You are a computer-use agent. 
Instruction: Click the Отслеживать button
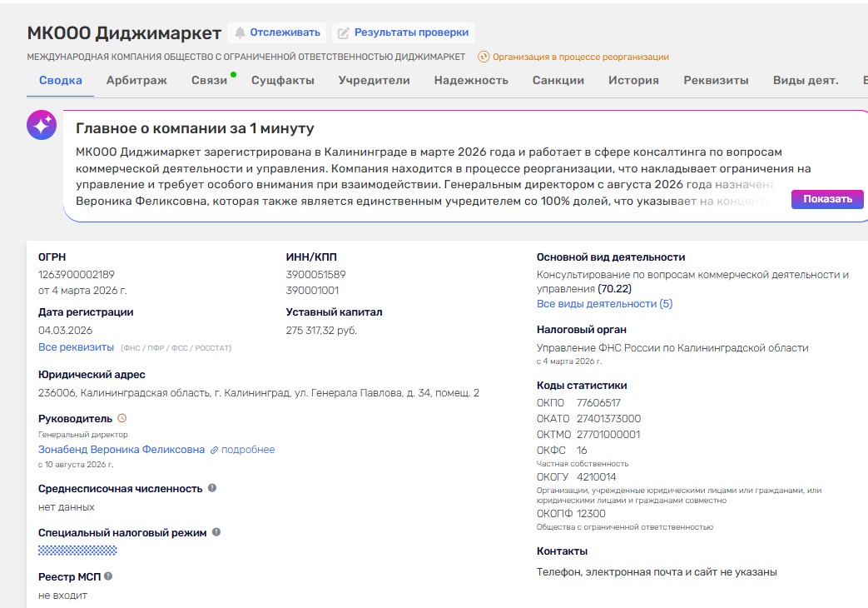click(x=277, y=32)
